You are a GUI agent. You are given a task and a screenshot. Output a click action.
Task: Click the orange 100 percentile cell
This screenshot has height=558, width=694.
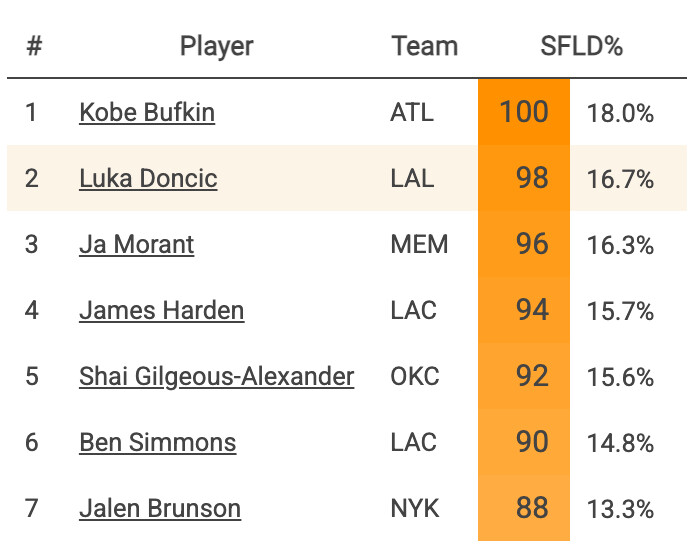tap(524, 112)
